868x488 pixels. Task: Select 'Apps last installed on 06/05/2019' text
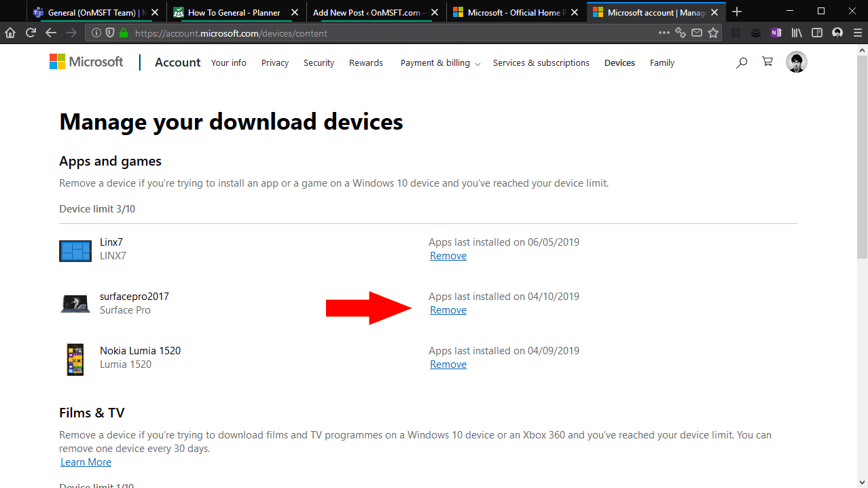(504, 242)
